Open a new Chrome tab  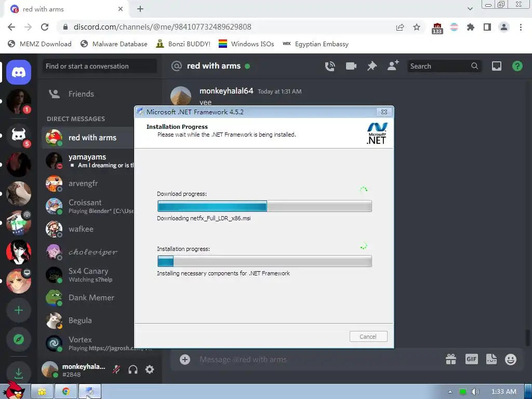click(140, 9)
